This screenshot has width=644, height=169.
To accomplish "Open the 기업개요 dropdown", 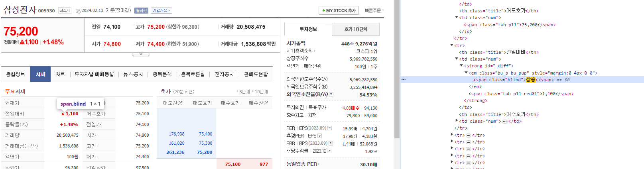I will (161, 11).
